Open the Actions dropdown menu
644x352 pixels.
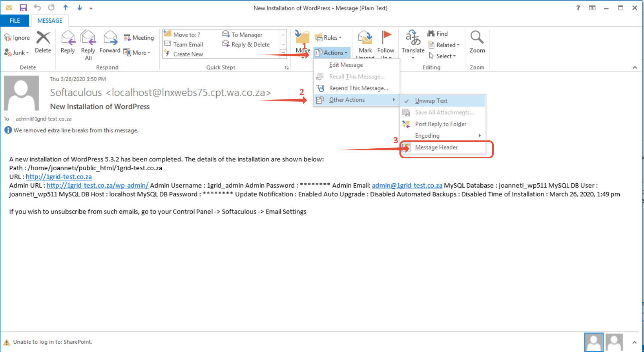[331, 53]
